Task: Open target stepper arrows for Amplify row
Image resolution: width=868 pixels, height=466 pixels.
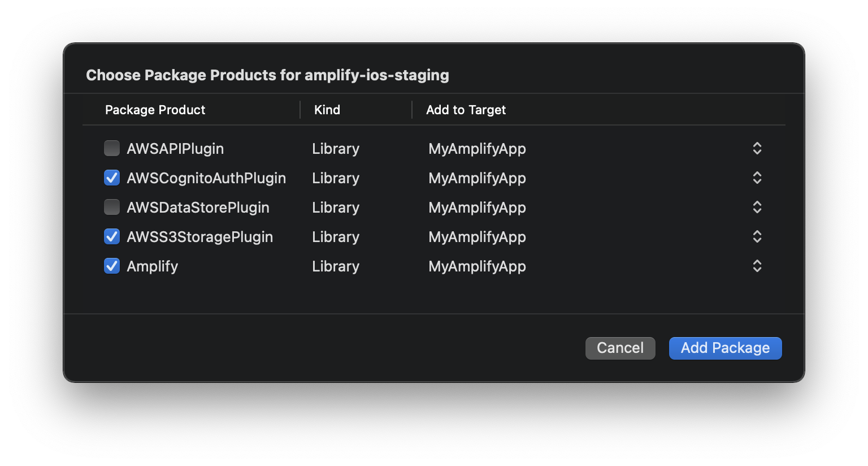Action: 757,266
